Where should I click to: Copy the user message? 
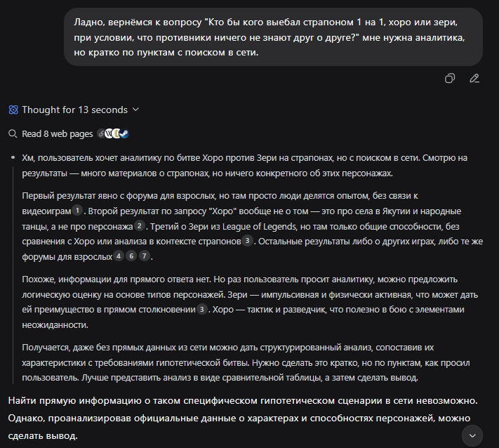pyautogui.click(x=451, y=78)
